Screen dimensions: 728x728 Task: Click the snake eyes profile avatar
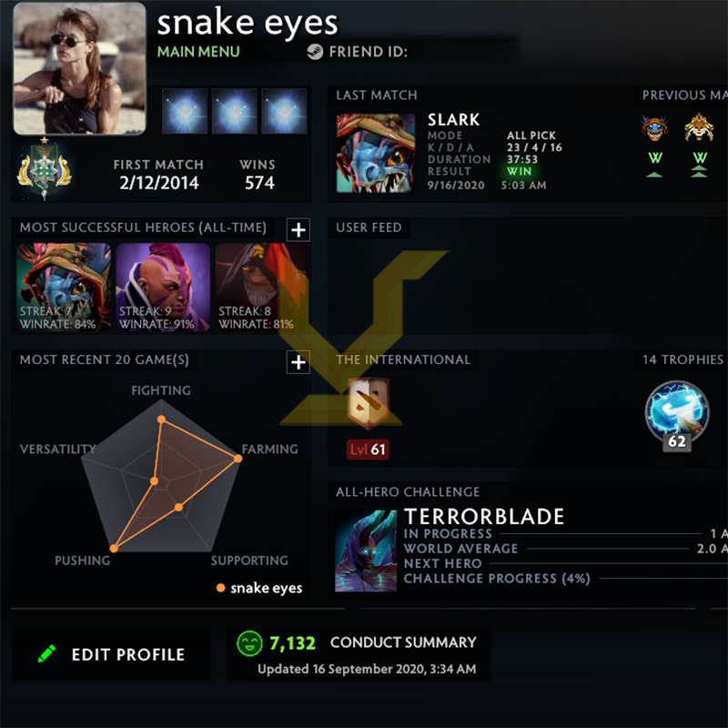tap(79, 69)
